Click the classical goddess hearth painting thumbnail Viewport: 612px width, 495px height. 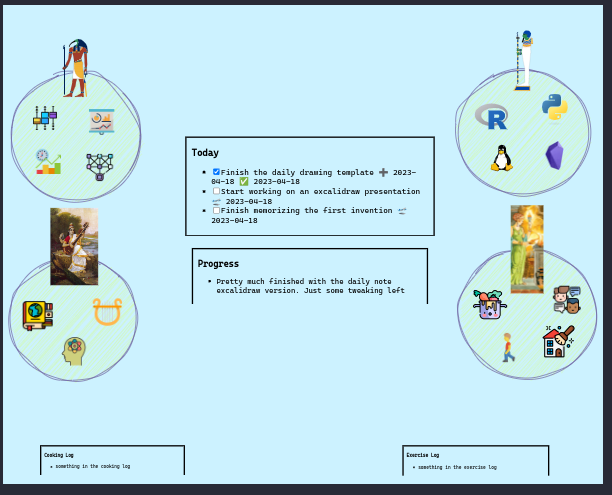tap(527, 249)
